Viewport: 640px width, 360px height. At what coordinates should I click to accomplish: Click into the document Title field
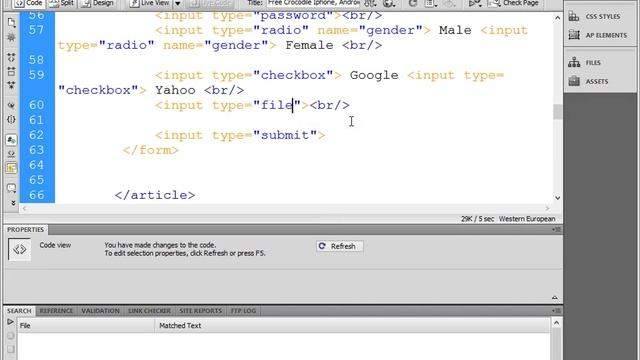[313, 3]
